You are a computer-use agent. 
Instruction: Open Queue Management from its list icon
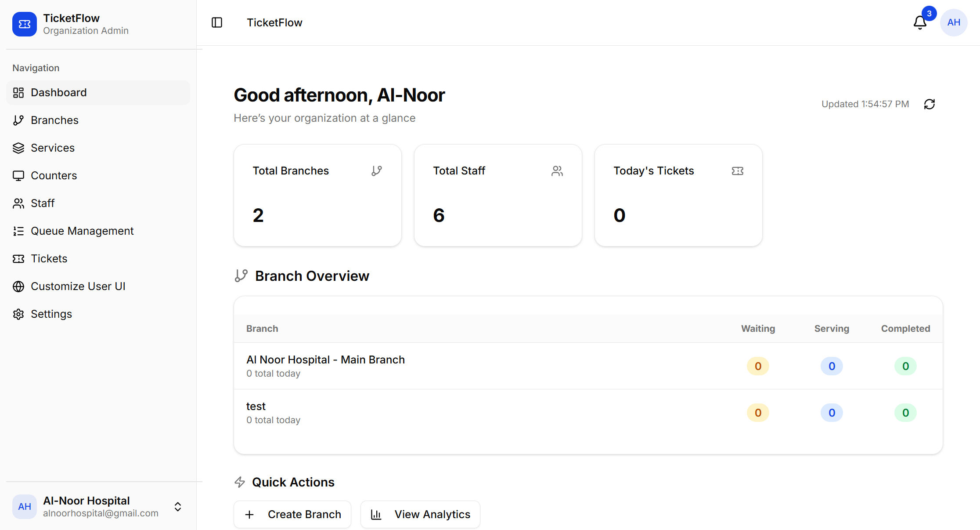18,231
